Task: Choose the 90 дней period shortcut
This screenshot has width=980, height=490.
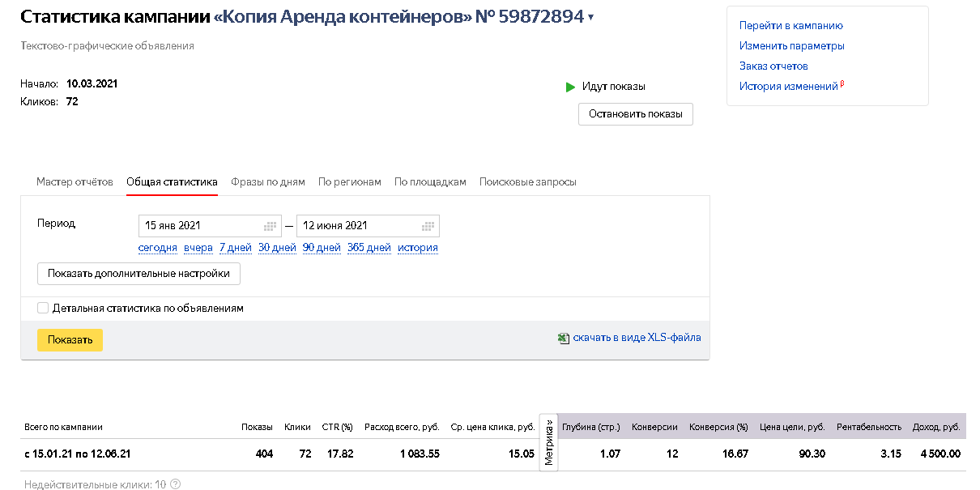Action: click(322, 248)
